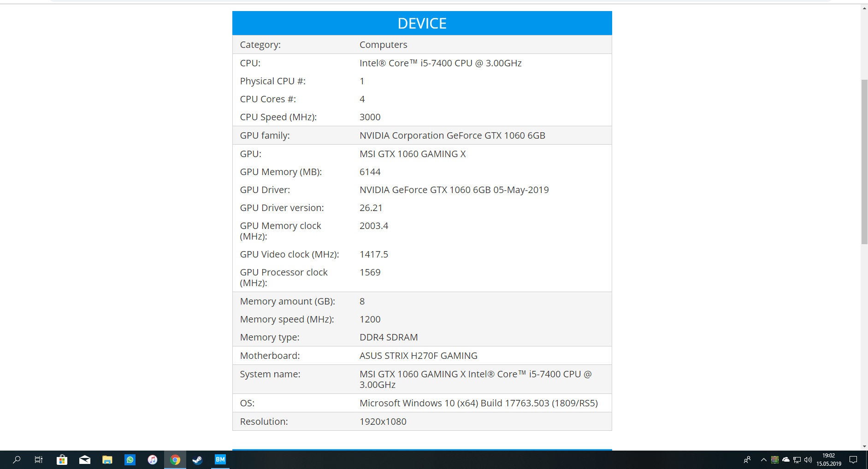Select the System name value text

click(x=476, y=379)
